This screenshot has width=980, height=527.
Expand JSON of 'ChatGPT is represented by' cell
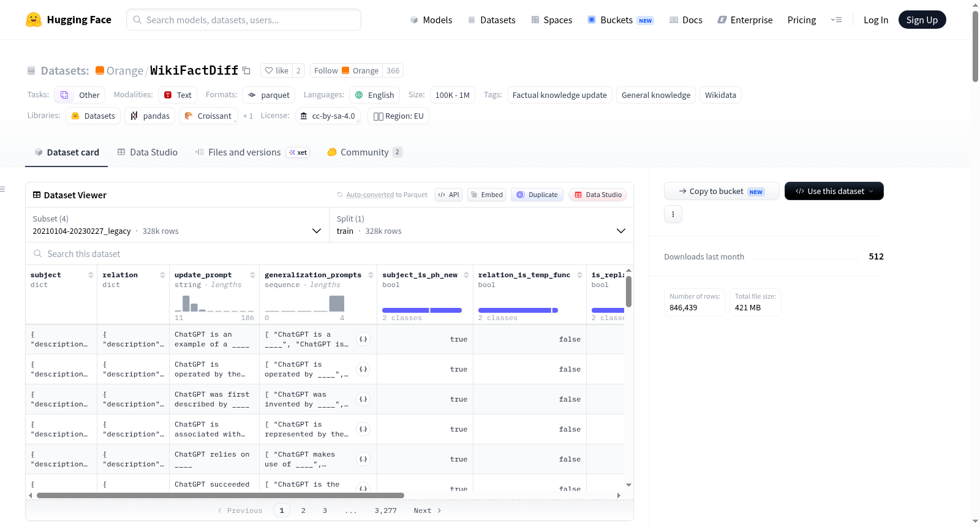pyautogui.click(x=363, y=429)
